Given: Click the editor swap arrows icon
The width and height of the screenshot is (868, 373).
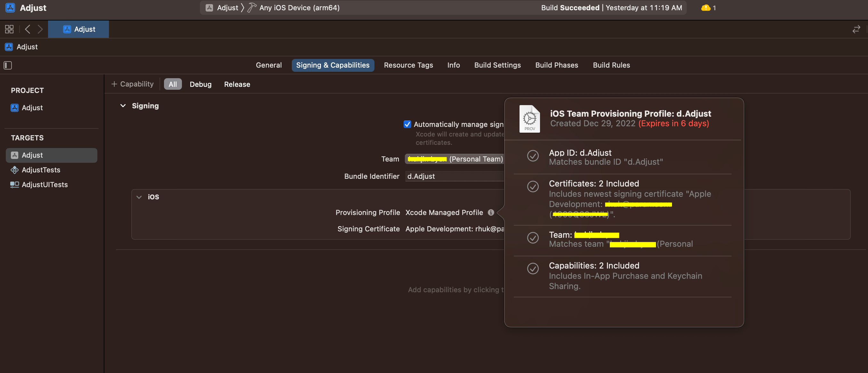Looking at the screenshot, I should [856, 29].
